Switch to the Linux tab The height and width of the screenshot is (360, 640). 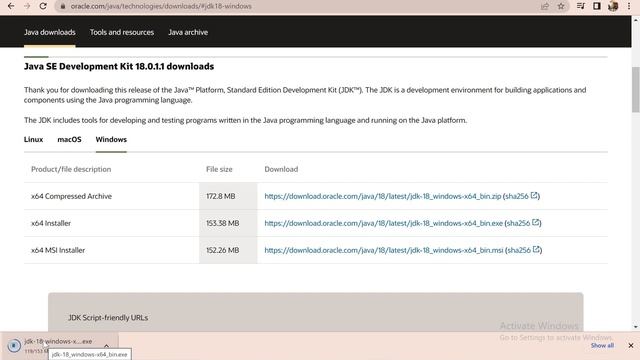pos(33,140)
